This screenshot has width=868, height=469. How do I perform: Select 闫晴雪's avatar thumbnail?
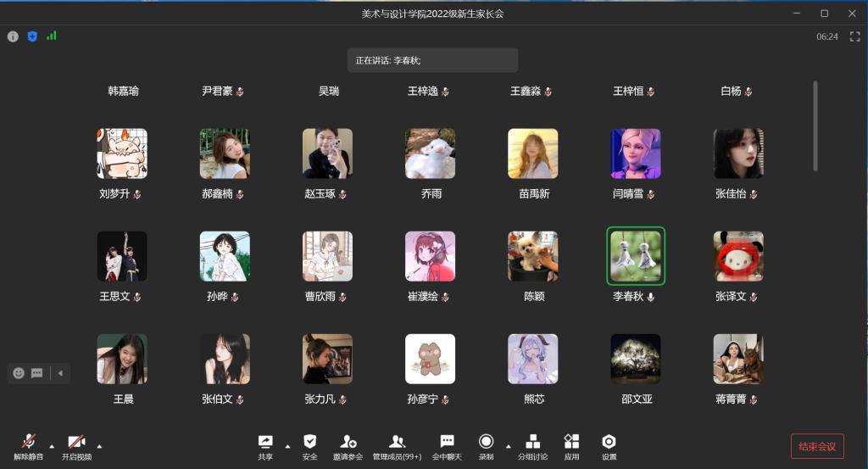(x=636, y=154)
